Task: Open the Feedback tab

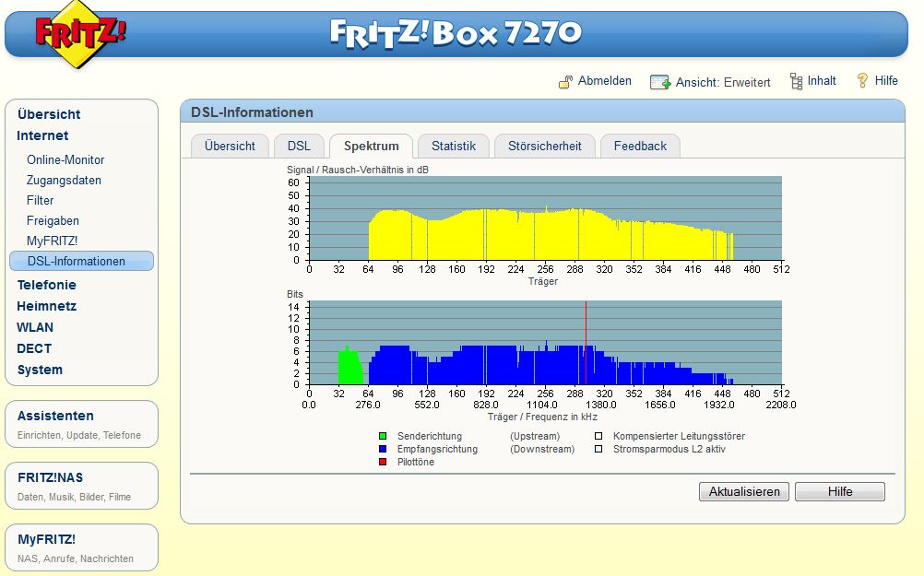Action: click(641, 146)
